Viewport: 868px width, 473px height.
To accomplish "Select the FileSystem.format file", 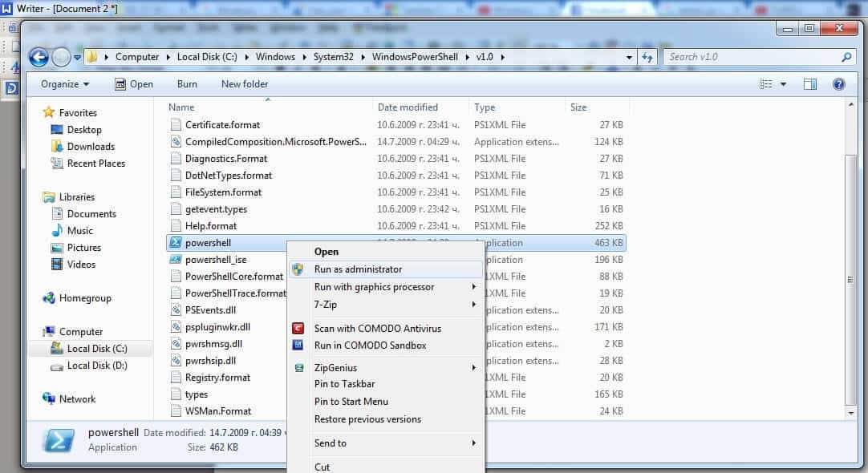I will (223, 192).
